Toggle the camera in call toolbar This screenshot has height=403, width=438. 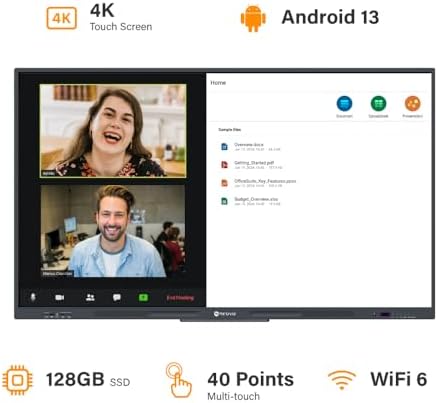tap(60, 297)
